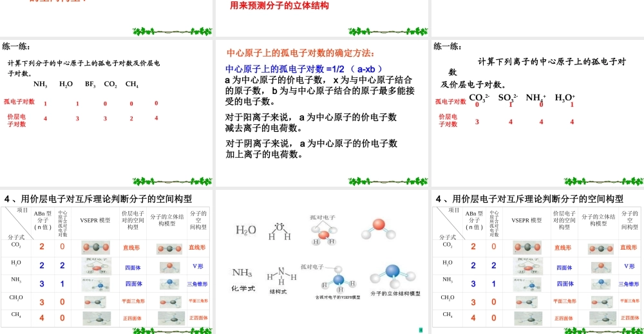Viewport: 644px width, 334px height.
Task: Click the paragraph starting a为中心原子的价电子数
Action: point(319,90)
